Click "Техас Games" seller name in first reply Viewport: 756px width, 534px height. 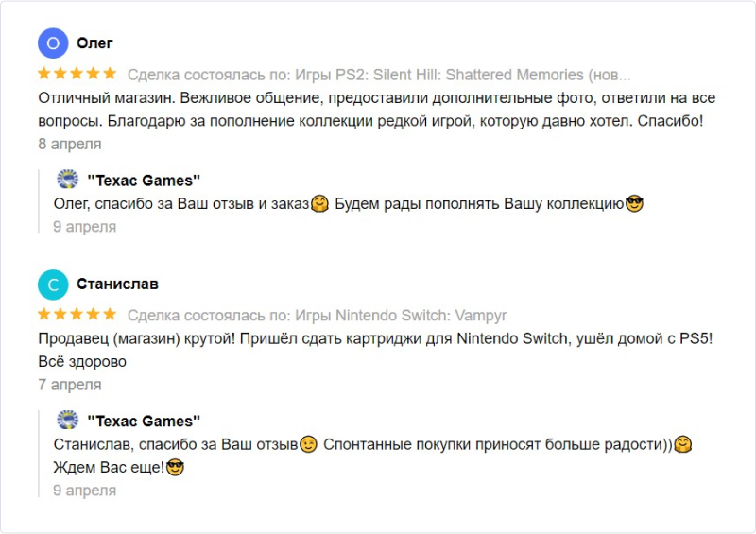[144, 181]
